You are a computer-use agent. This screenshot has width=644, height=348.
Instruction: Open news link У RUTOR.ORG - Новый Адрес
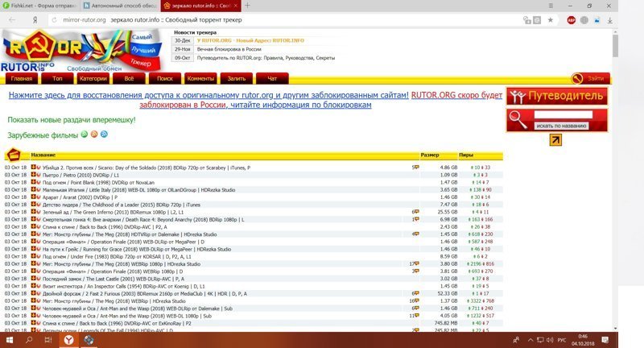point(250,40)
